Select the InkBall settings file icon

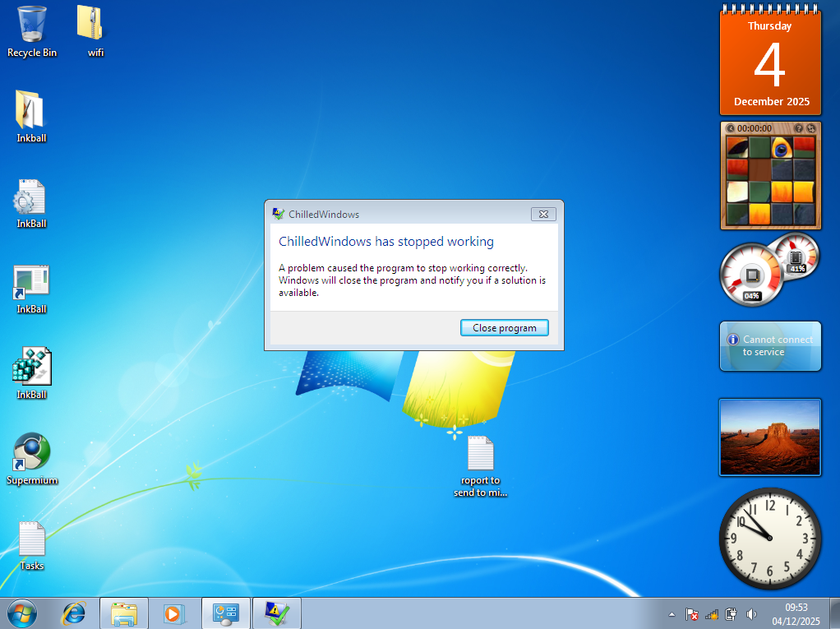[31, 203]
